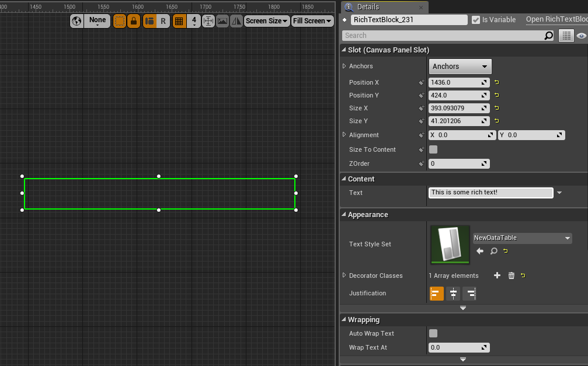This screenshot has height=366, width=588.
Task: Click the trash icon to clear Decorator Classes
Action: click(511, 275)
